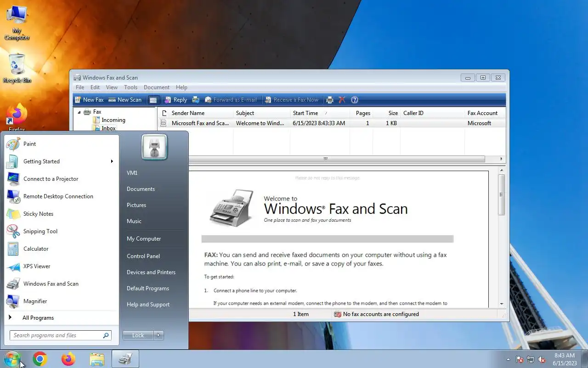Viewport: 588px width, 368px height.
Task: Click the page-icon column header
Action: coord(164,113)
